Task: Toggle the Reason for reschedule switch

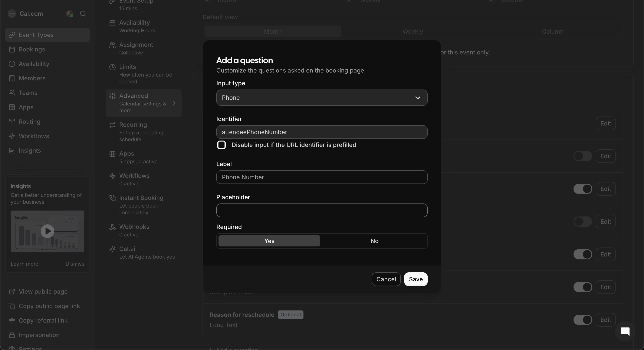Action: [x=582, y=320]
